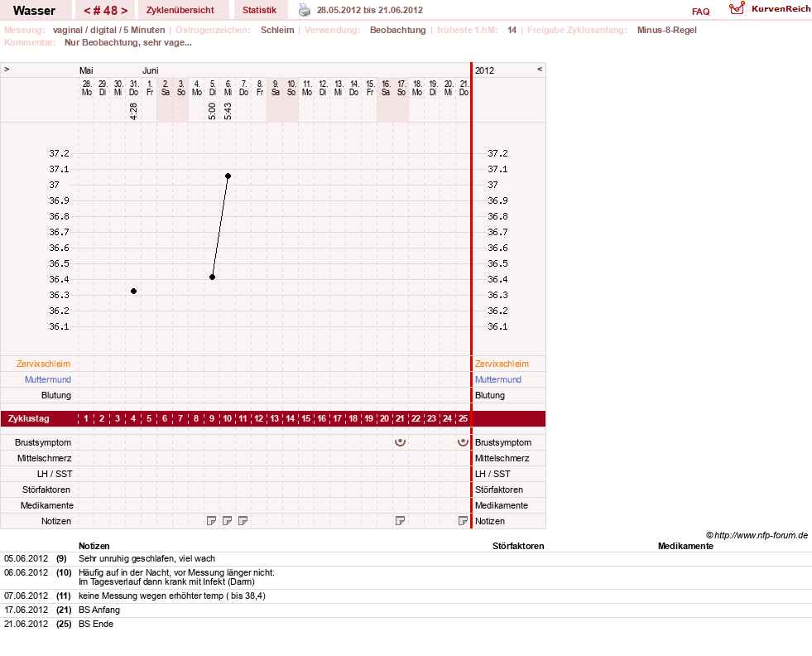
Task: Click note 'BS Ende' for 21.06.2012
Action: 96,624
